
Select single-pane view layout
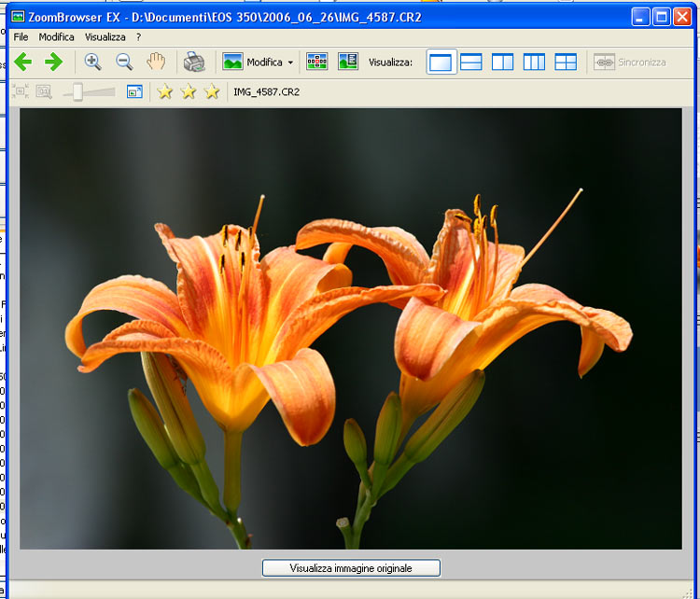pyautogui.click(x=441, y=63)
